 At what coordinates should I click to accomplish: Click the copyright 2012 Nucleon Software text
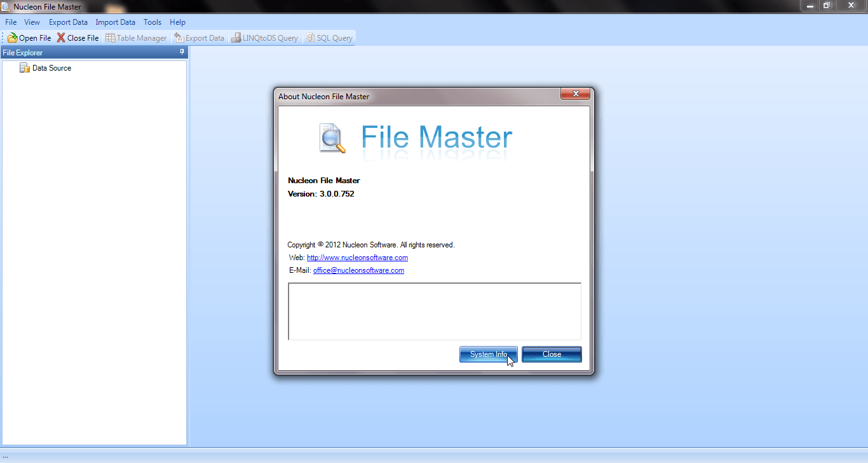click(371, 245)
